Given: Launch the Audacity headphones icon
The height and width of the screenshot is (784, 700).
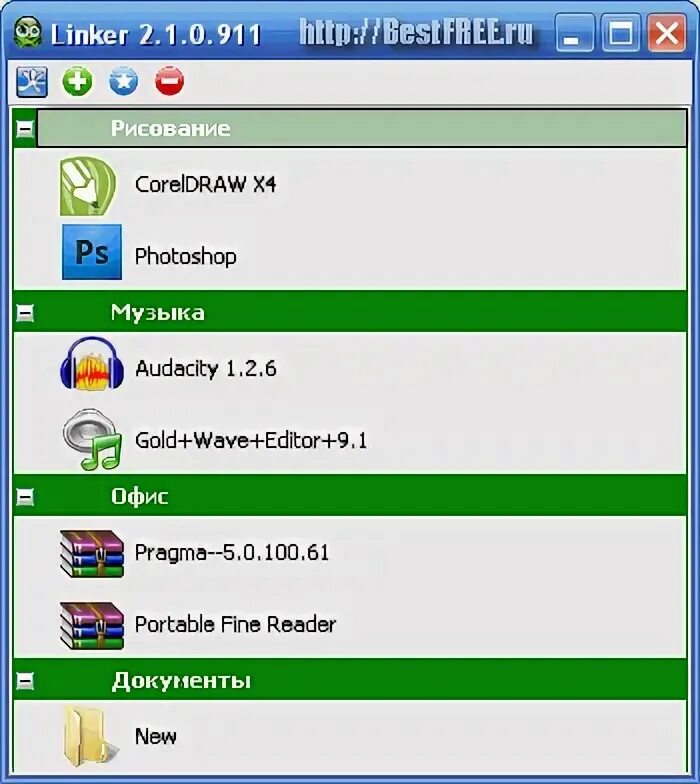Looking at the screenshot, I should (92, 364).
